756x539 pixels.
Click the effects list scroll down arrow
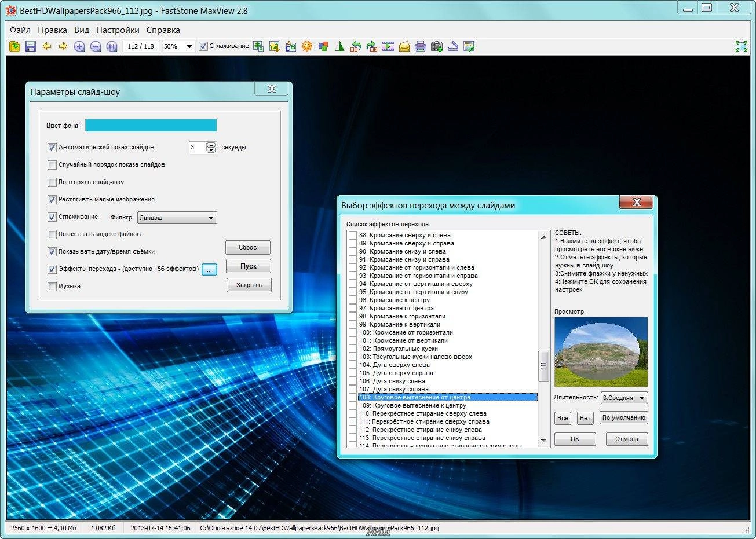coord(543,441)
